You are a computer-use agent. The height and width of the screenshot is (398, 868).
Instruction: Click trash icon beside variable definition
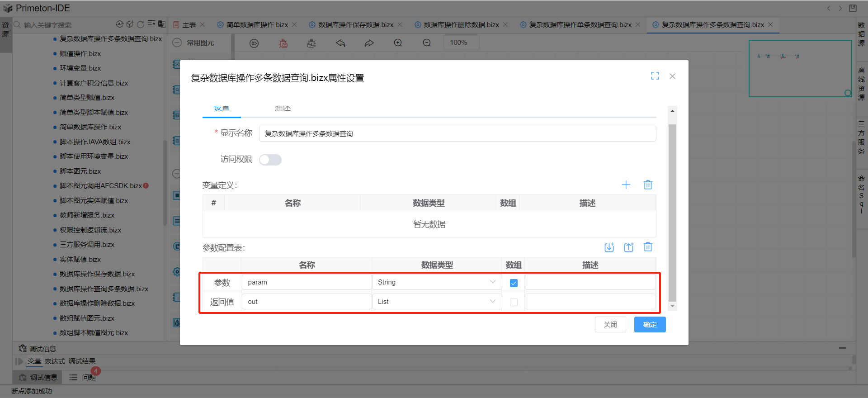click(x=648, y=185)
